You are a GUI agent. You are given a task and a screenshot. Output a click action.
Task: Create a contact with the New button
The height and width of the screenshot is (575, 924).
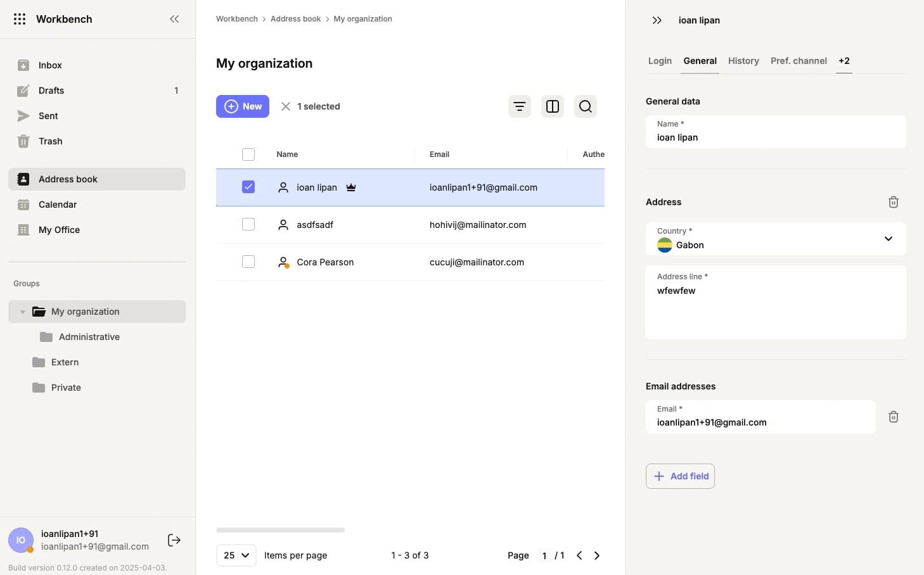point(242,106)
